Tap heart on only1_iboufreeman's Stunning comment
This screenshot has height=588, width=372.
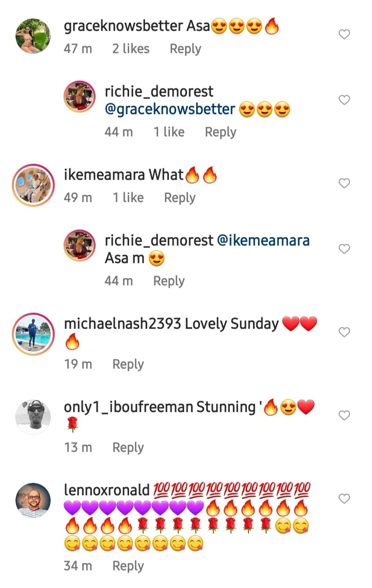[x=344, y=415]
